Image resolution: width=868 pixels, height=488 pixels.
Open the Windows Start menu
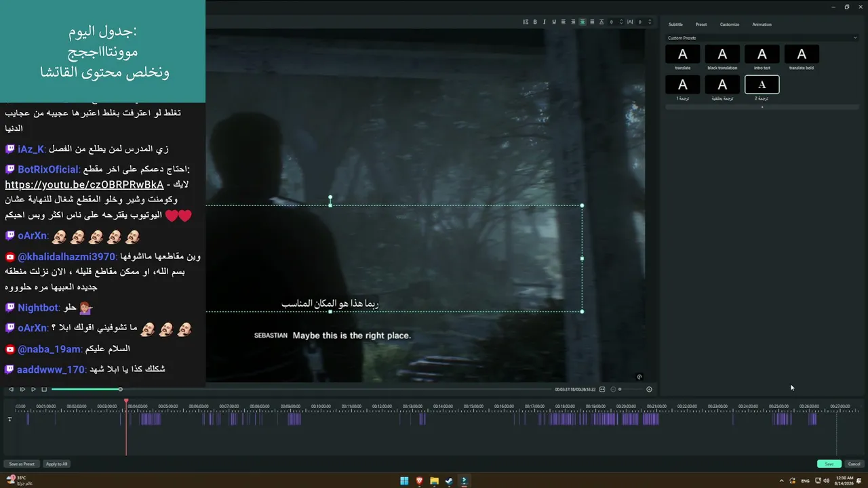(404, 481)
